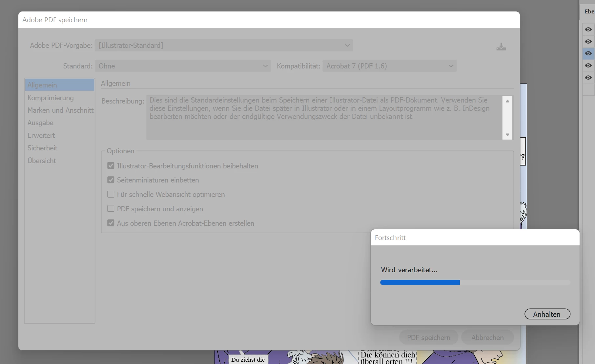
Task: Toggle visibility eye of fourth layer
Action: coord(588,66)
